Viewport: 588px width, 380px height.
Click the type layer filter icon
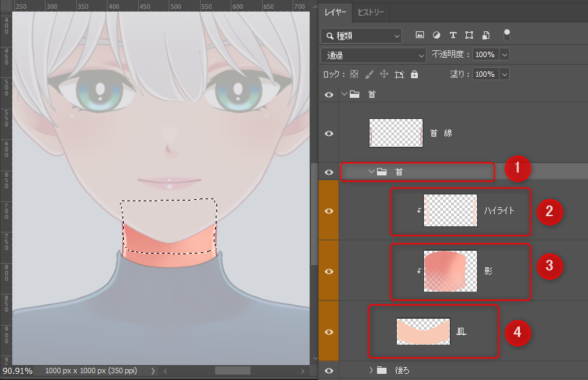point(453,35)
